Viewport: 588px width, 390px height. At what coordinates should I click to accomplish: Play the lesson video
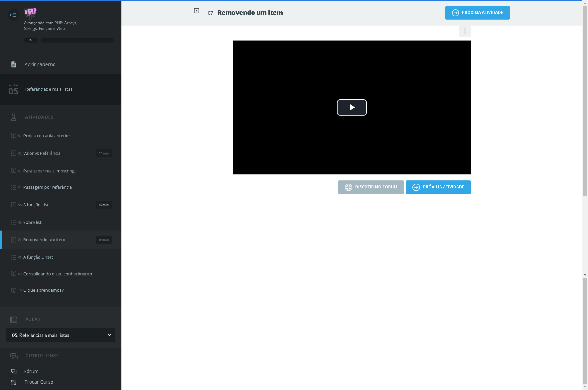(x=352, y=107)
